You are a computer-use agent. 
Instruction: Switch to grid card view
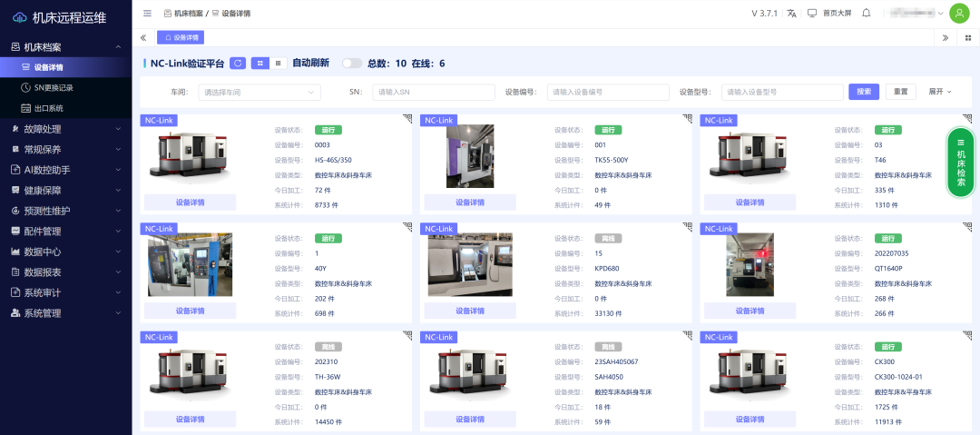coord(260,64)
